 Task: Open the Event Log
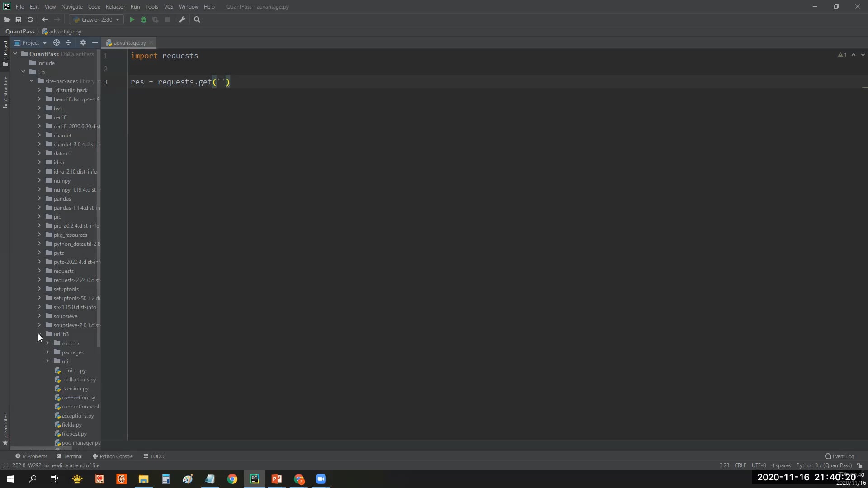840,456
